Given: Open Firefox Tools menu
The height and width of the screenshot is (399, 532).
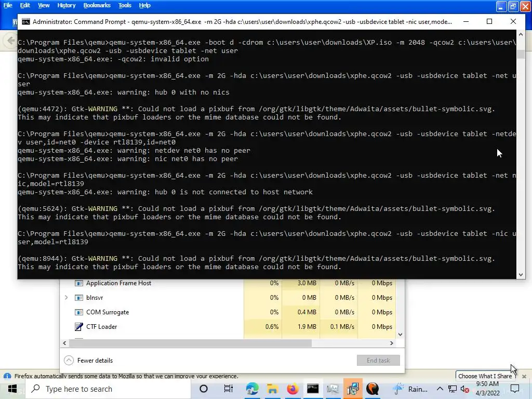Looking at the screenshot, I should point(125,5).
